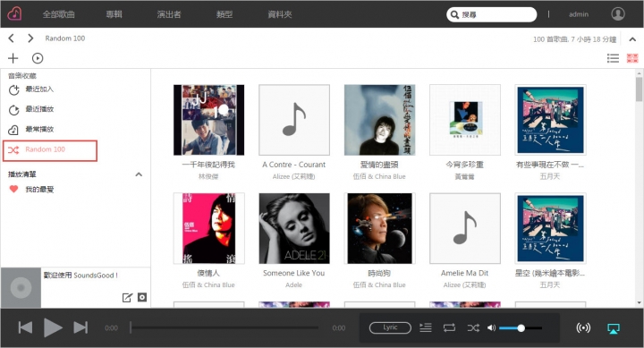Click A Contre - Courant title text
This screenshot has height=348, width=644.
pos(294,165)
